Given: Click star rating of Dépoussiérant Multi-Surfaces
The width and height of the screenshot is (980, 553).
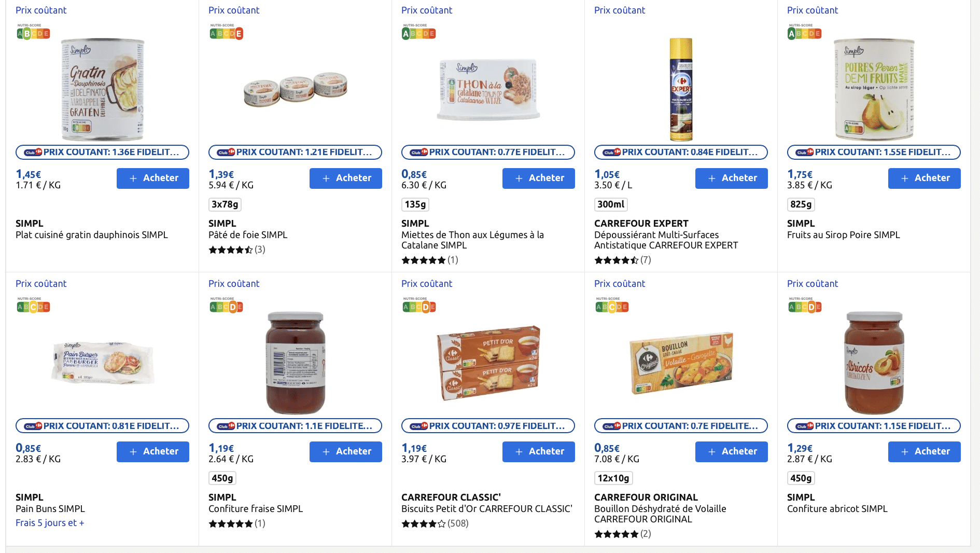Looking at the screenshot, I should click(x=616, y=260).
